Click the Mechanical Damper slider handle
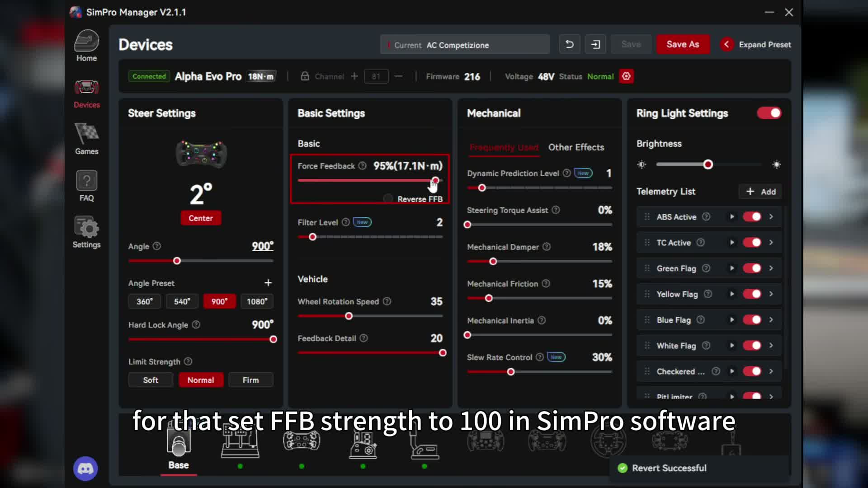This screenshot has height=488, width=868. [x=493, y=262]
